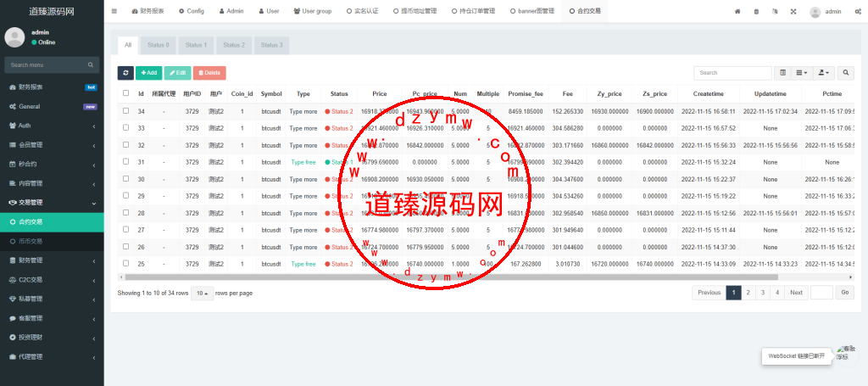The width and height of the screenshot is (868, 386).
Task: Expand 客服管理 sidebar menu
Action: 52,318
